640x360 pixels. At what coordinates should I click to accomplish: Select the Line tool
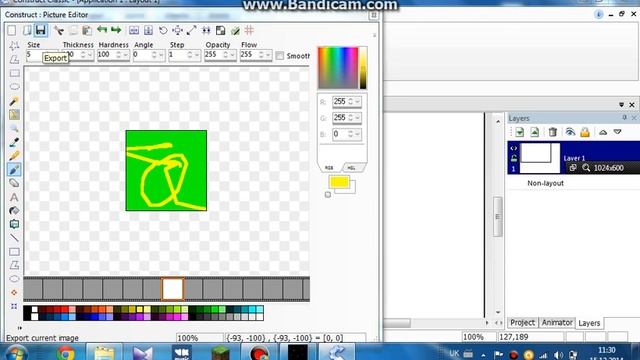pyautogui.click(x=14, y=238)
